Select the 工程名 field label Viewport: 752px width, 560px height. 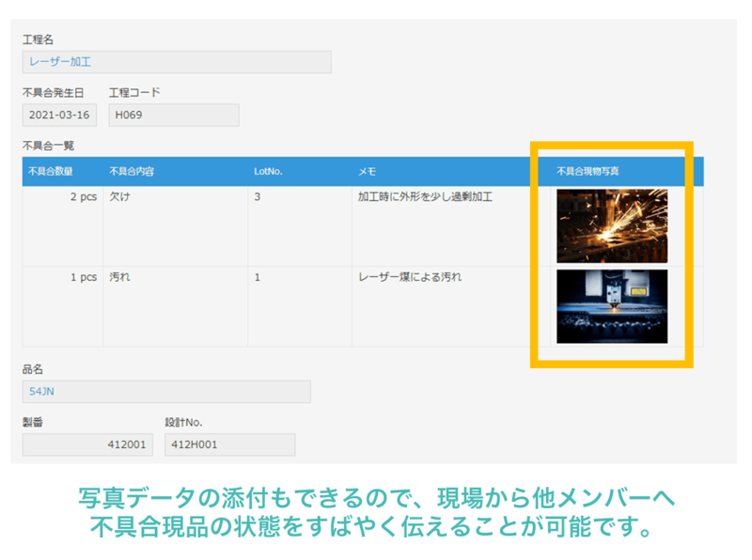coord(38,39)
